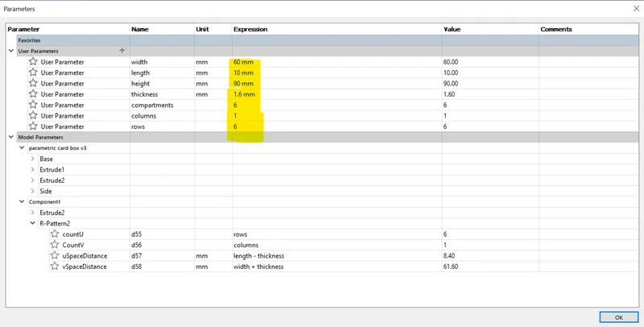Favorite the compartments user parameter star
The height and width of the screenshot is (327, 644).
(33, 105)
